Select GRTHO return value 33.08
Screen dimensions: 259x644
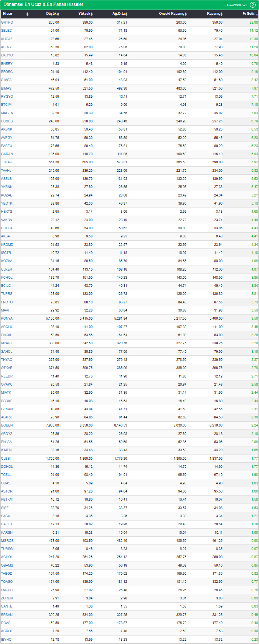coord(253,22)
